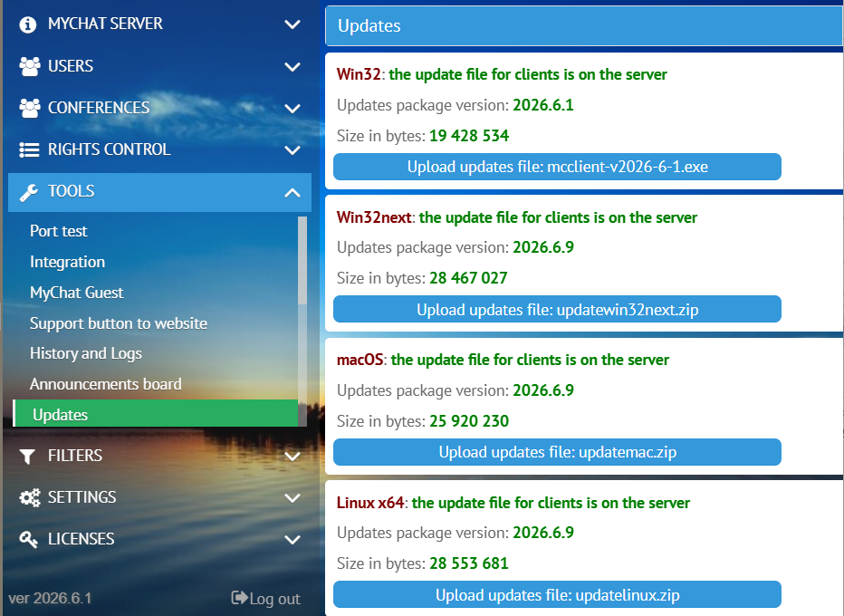Upload updates file mcclient-v2026-6-1.exe
The height and width of the screenshot is (616, 844).
coord(557,167)
